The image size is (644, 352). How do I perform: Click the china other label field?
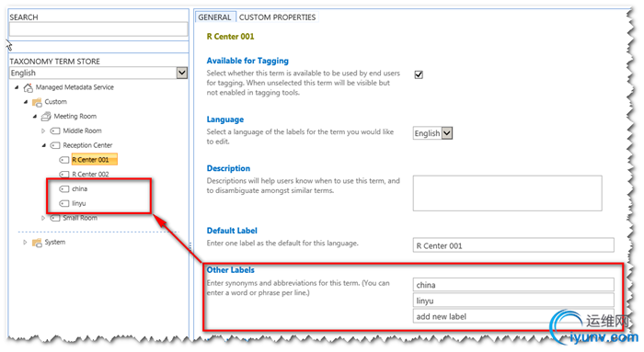click(x=513, y=285)
